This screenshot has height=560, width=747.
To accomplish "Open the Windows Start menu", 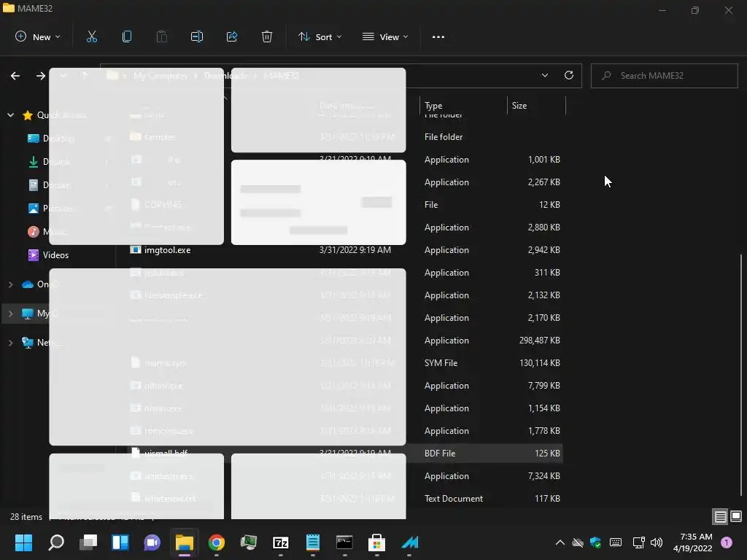I will tap(23, 542).
